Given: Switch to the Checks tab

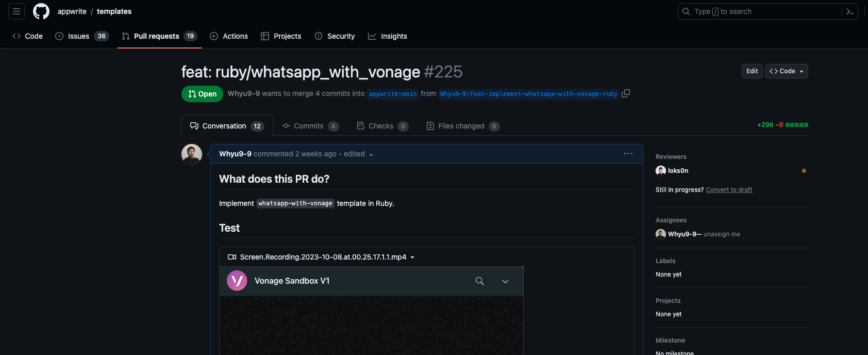Looking at the screenshot, I should click(382, 126).
